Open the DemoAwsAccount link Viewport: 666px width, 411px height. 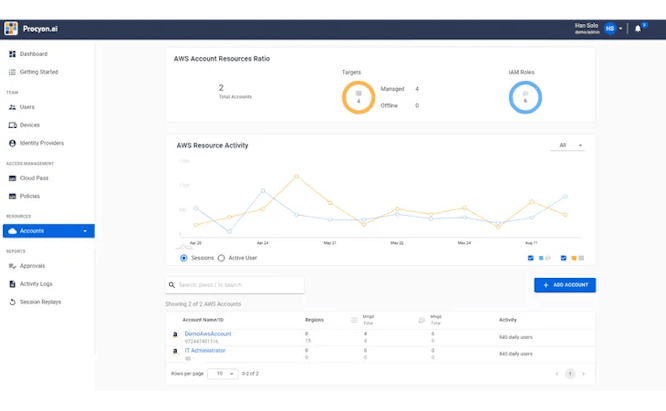tap(208, 333)
